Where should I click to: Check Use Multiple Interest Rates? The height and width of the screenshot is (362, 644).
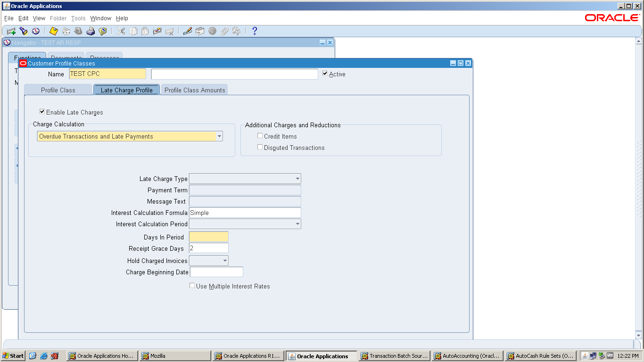(x=192, y=286)
